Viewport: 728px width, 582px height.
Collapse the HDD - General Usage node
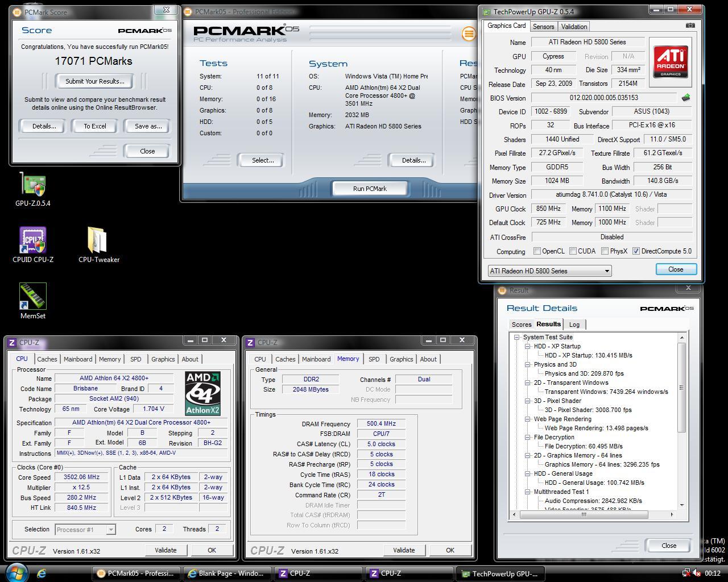point(528,473)
